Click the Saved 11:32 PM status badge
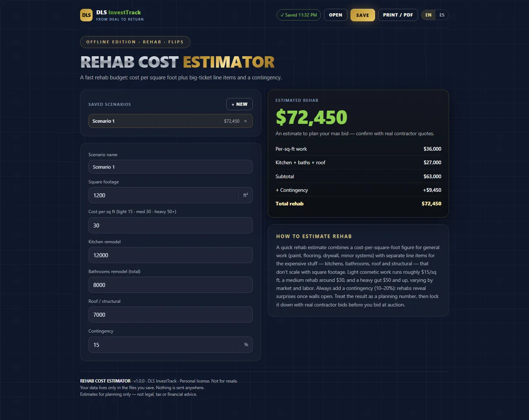The height and width of the screenshot is (420, 529). point(299,15)
